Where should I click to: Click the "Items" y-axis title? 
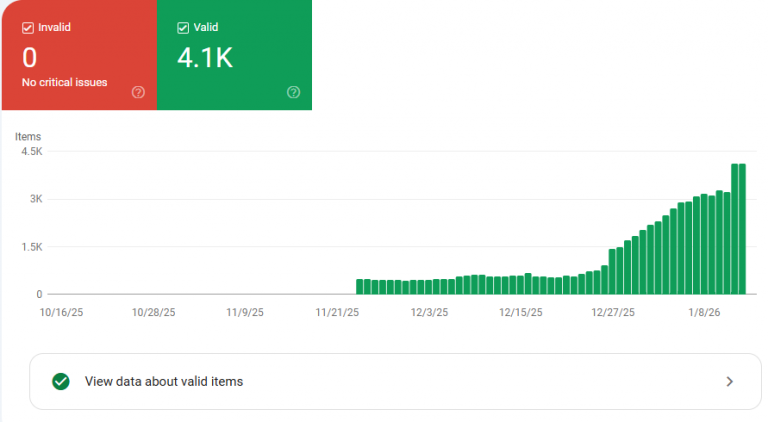(x=28, y=136)
